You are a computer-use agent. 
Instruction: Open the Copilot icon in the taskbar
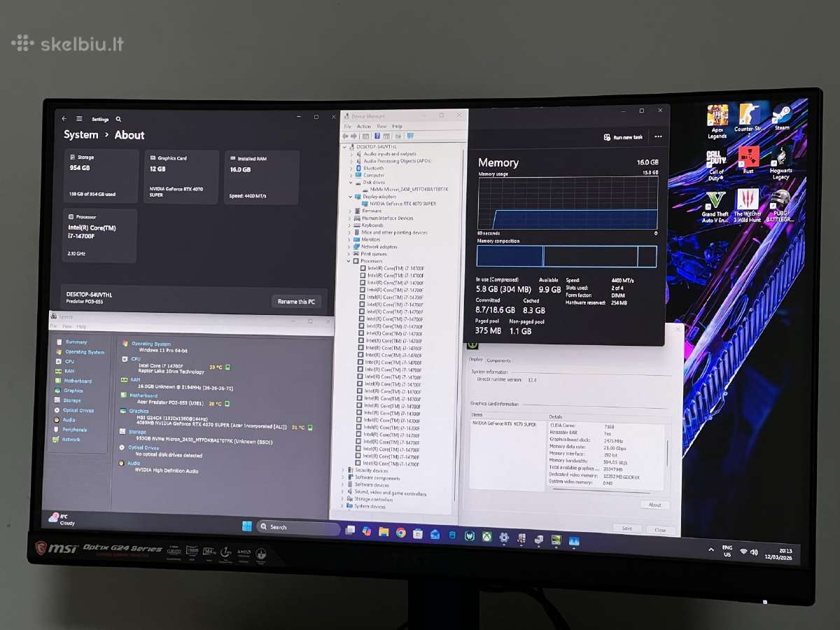click(367, 531)
